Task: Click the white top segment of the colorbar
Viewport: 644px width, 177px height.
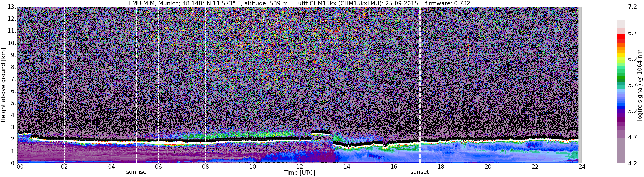Action: point(621,13)
